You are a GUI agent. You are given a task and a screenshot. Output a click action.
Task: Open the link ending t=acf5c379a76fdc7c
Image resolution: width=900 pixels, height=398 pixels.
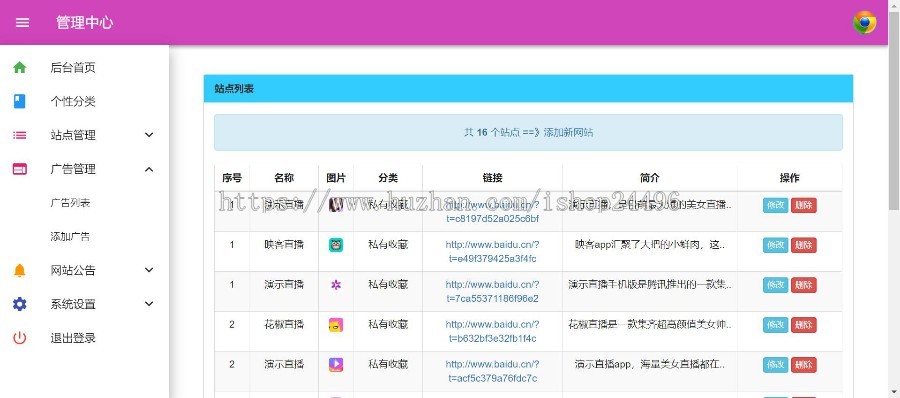492,371
